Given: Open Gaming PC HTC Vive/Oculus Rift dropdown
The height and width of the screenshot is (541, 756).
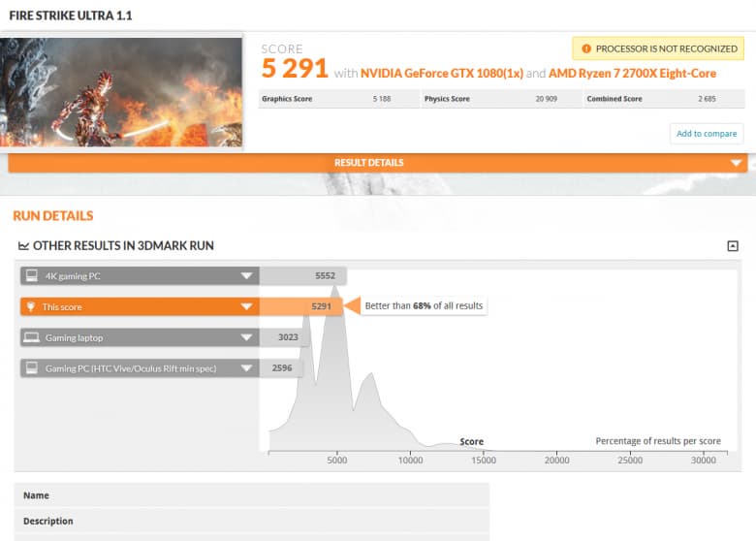Looking at the screenshot, I should pos(246,368).
